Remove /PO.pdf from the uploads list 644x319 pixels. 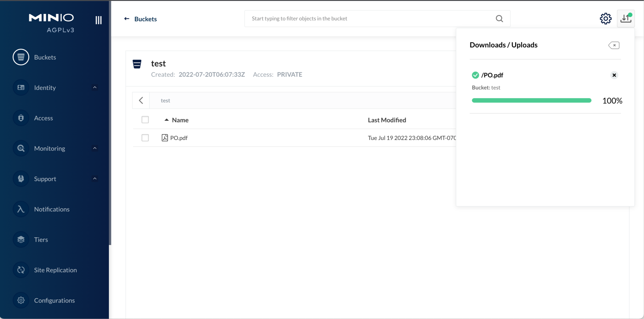(614, 75)
